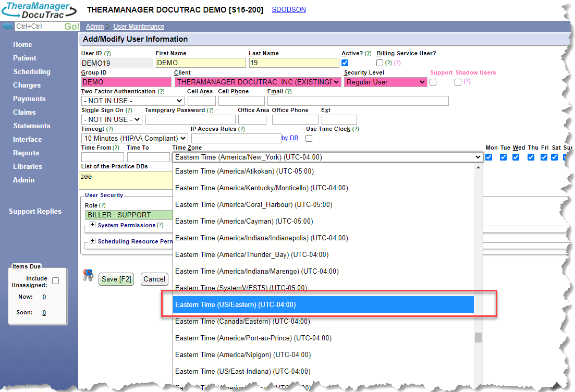Select Eastern Time (America/Port-au-Prince) option

(323, 338)
